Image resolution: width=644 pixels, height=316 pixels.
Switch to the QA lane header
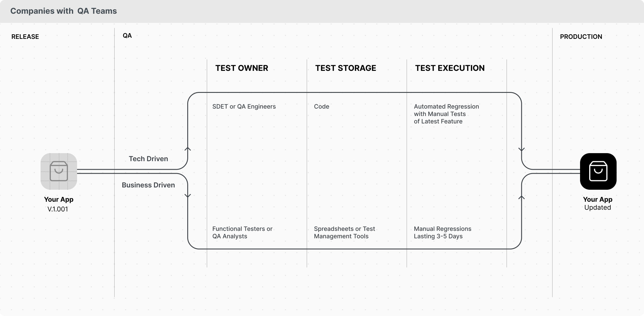[127, 35]
